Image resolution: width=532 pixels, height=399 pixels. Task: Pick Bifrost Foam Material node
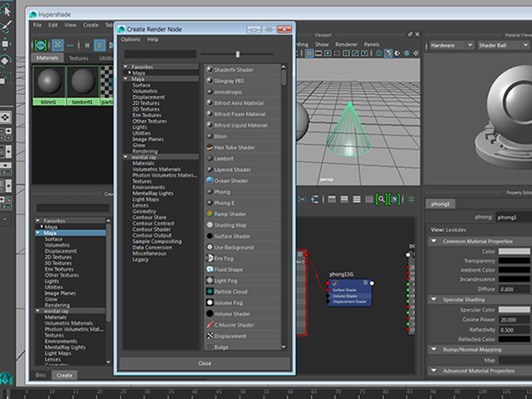click(242, 114)
